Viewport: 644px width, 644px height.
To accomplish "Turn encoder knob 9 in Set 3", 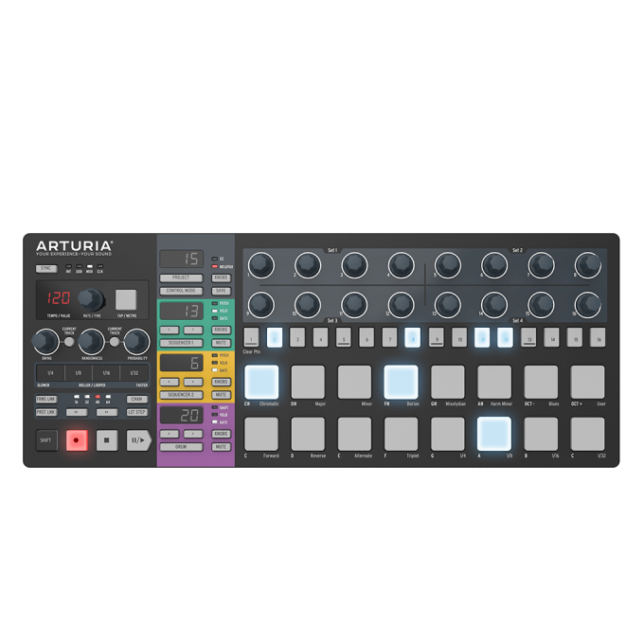I will point(261,305).
